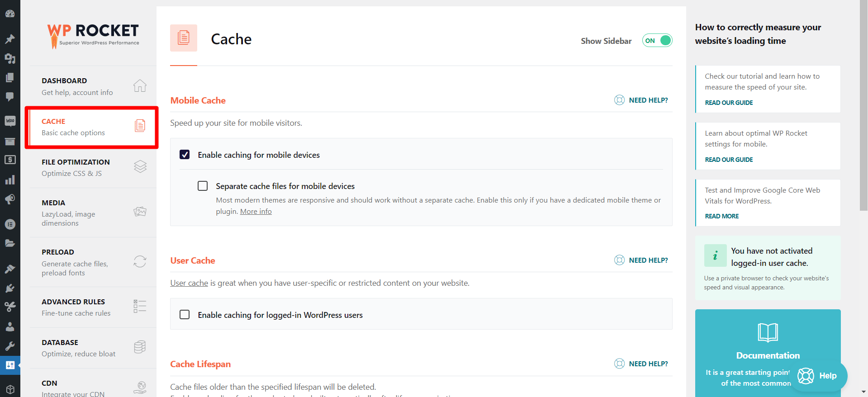Click the Documentation open book icon
This screenshot has height=397, width=868.
[x=768, y=332]
